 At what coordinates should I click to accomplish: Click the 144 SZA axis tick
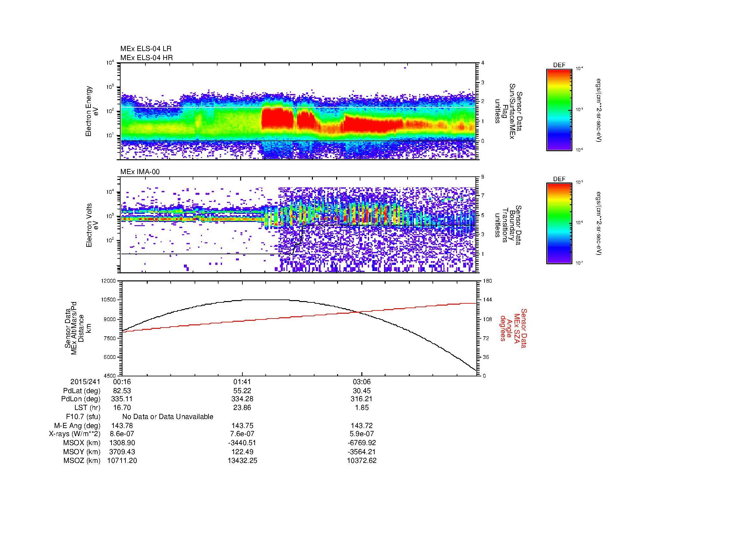487,300
